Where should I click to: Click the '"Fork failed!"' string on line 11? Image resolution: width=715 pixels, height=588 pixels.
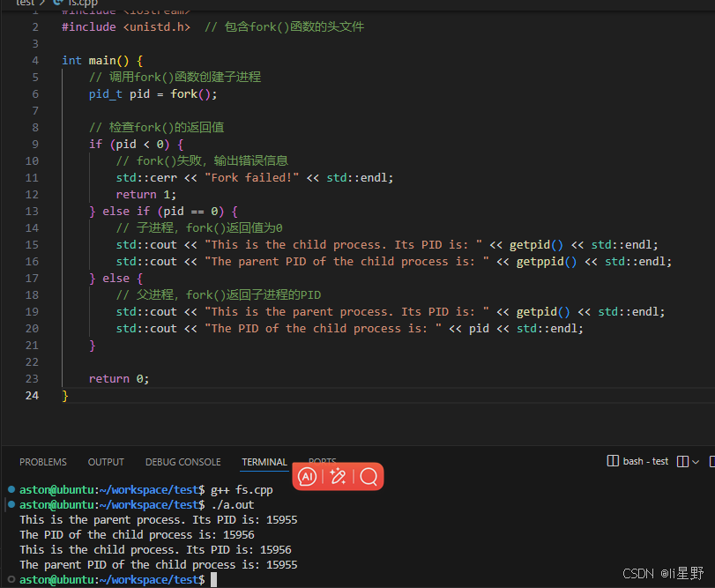(252, 178)
